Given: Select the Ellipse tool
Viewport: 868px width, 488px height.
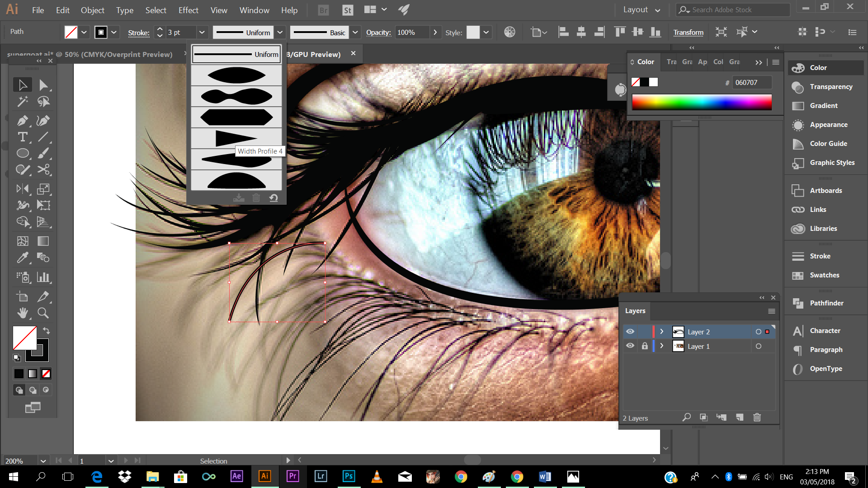Looking at the screenshot, I should pyautogui.click(x=22, y=153).
